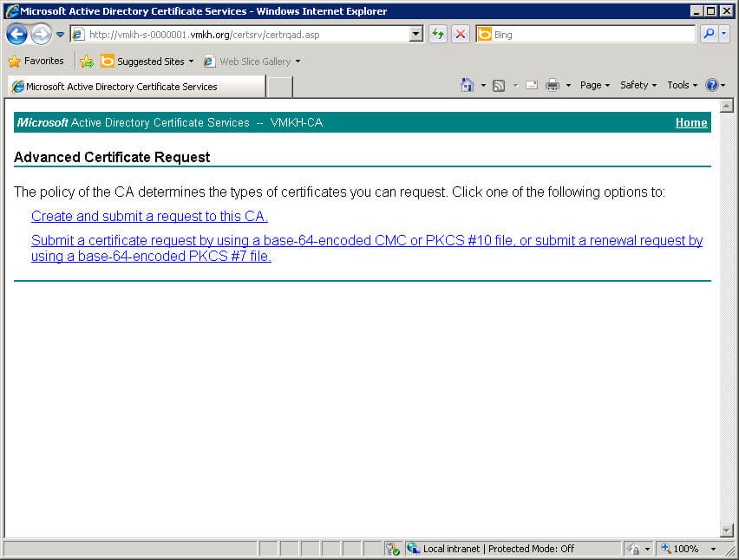Open the recent pages dropdown beside Forward

tap(61, 35)
